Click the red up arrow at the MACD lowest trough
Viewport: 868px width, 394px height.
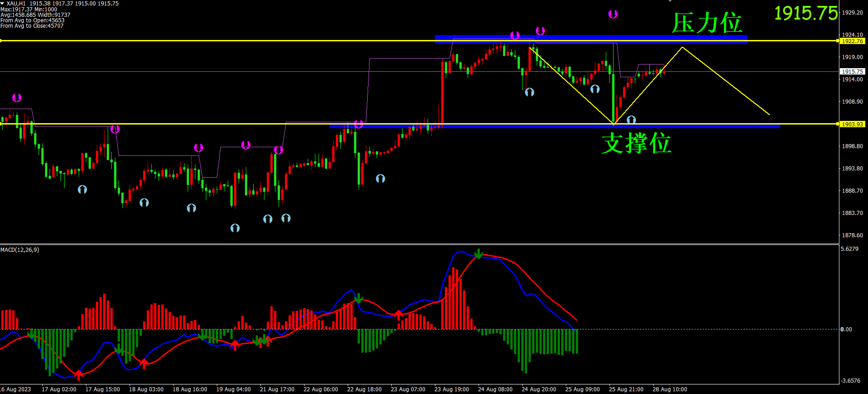[x=79, y=375]
